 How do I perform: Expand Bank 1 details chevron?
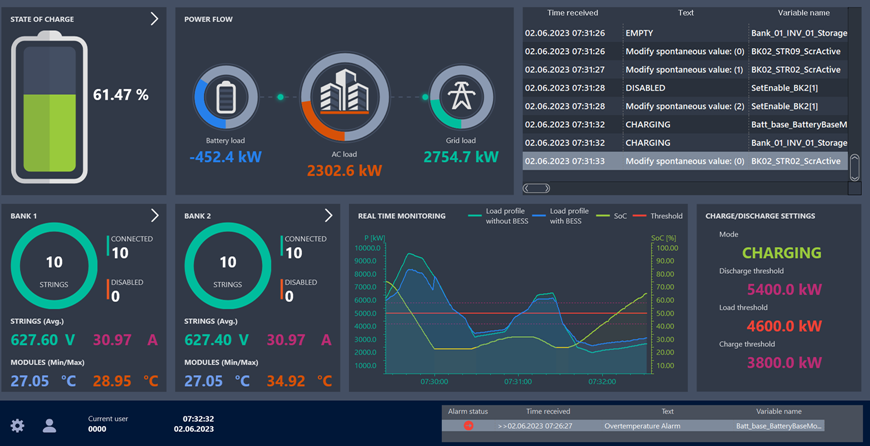point(155,215)
